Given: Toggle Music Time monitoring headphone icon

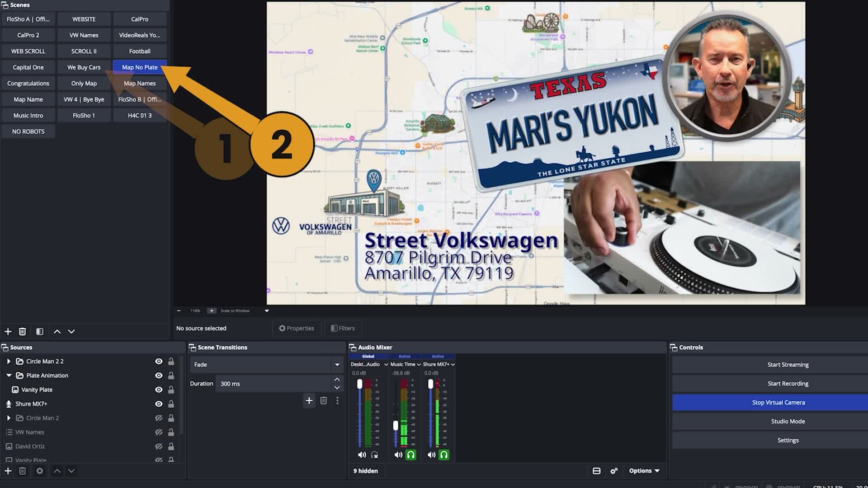Looking at the screenshot, I should click(410, 455).
